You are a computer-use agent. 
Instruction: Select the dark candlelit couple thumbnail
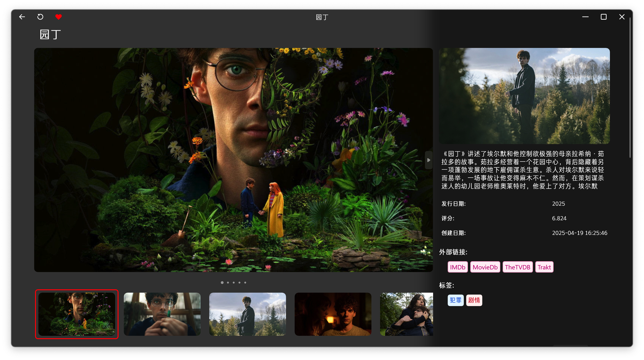[333, 314]
